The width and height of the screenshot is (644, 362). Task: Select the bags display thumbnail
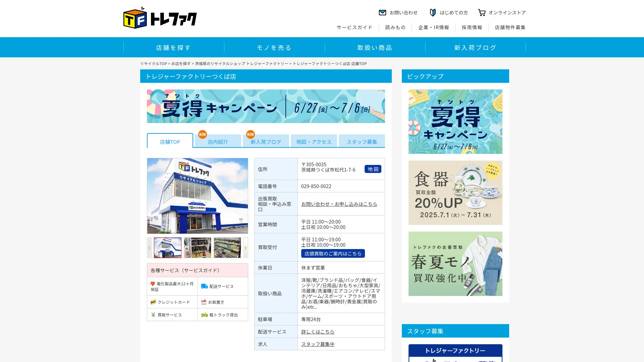pos(198,248)
